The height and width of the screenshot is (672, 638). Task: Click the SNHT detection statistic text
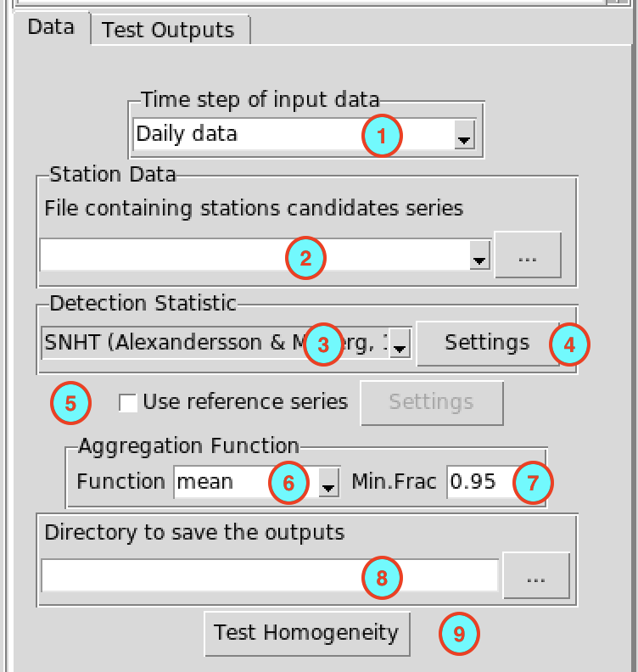tap(215, 343)
